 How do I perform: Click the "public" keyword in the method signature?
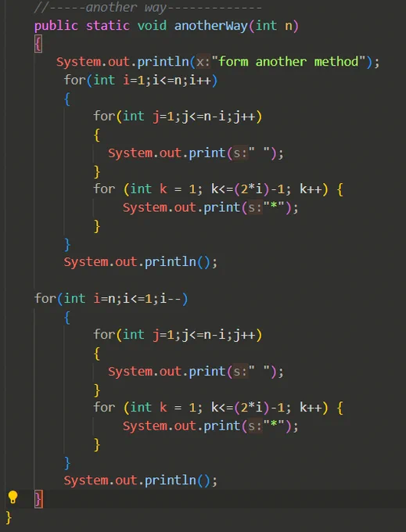pyautogui.click(x=56, y=26)
